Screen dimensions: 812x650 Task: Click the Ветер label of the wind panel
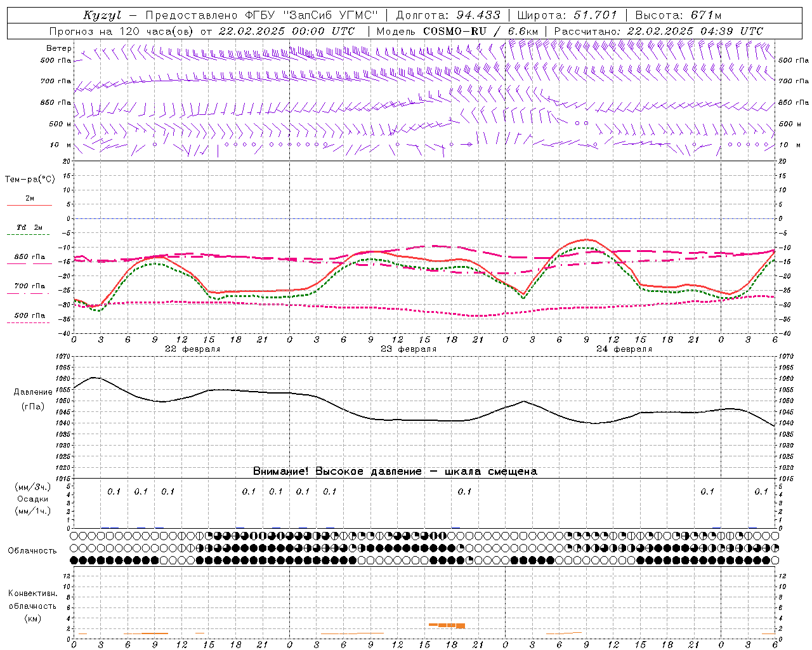point(59,48)
